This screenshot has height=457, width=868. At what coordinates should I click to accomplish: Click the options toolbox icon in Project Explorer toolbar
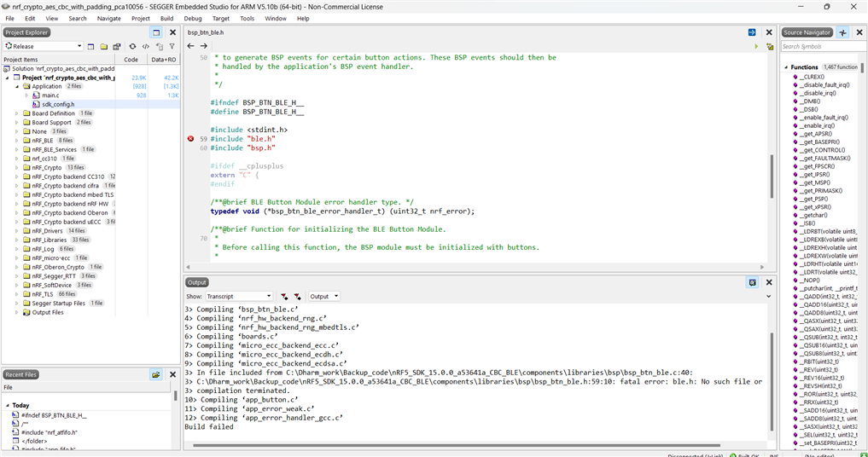[117, 47]
